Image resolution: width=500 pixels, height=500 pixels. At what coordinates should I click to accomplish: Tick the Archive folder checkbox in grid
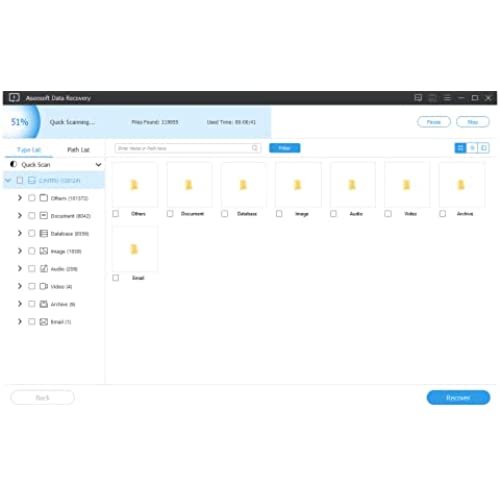[x=442, y=214]
